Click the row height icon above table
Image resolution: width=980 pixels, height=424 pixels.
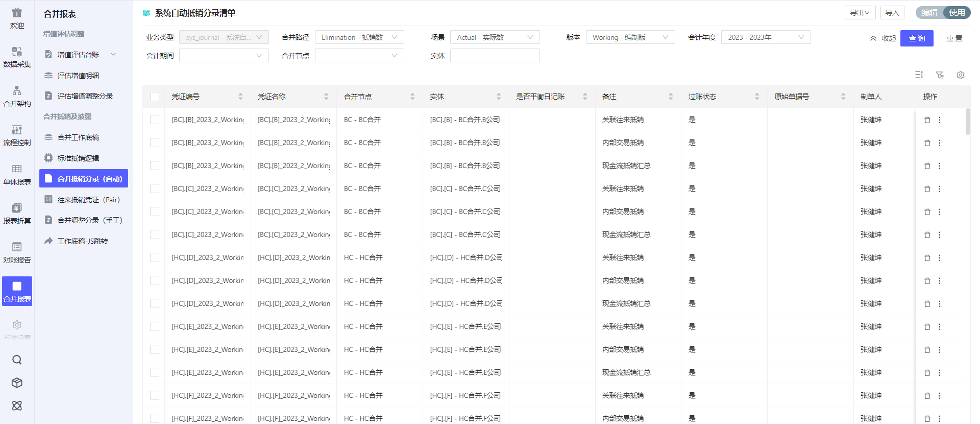click(x=919, y=75)
